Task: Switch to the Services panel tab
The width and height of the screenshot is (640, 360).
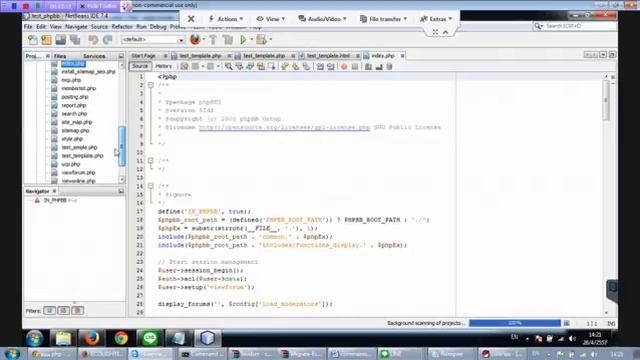Action: tap(94, 56)
